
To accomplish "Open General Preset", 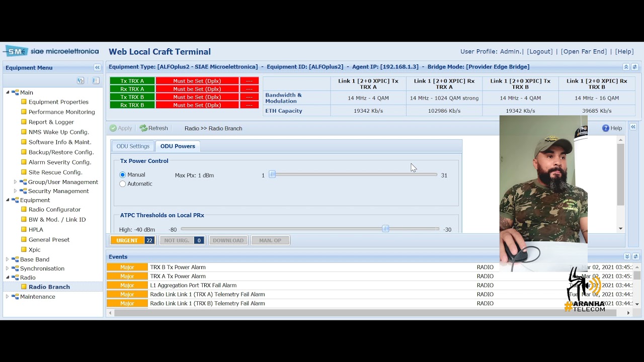I will 49,240.
